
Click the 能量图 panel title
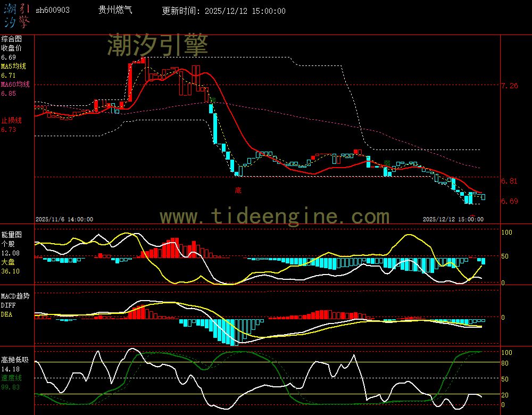[x=11, y=235]
